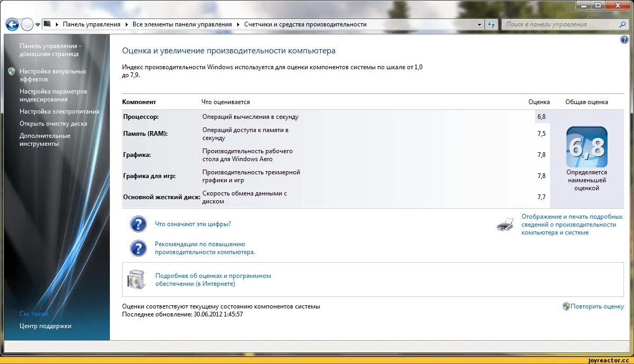
Task: Click 'Определяется наименьшей оценкой' caption
Action: [586, 180]
